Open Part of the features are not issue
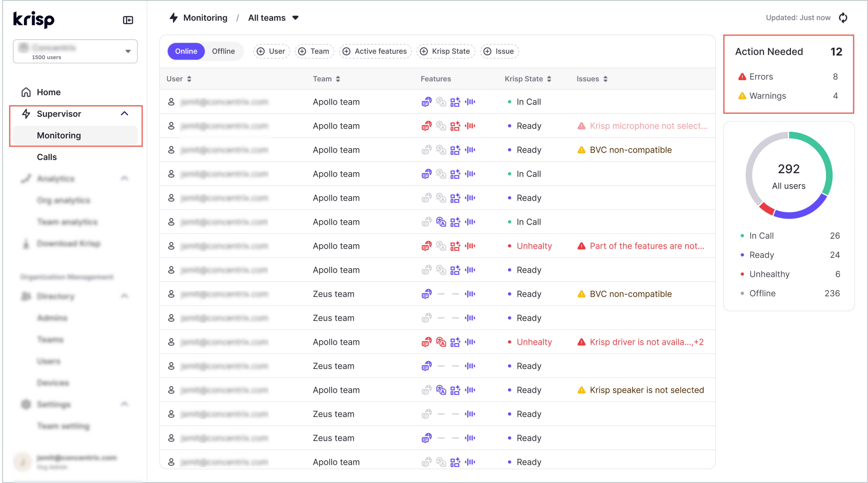 [x=647, y=246]
